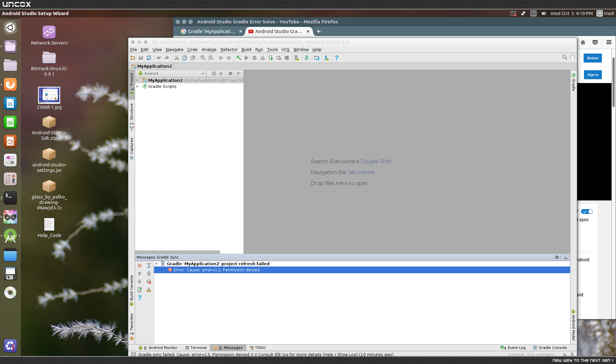Hide the Project panel with the pin icon

tap(239, 73)
